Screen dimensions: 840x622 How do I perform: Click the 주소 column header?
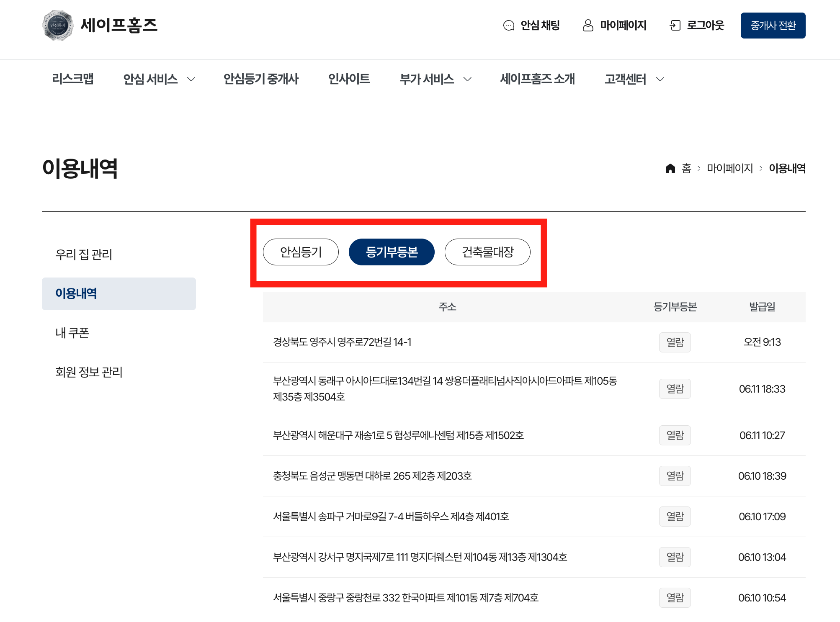(x=447, y=307)
